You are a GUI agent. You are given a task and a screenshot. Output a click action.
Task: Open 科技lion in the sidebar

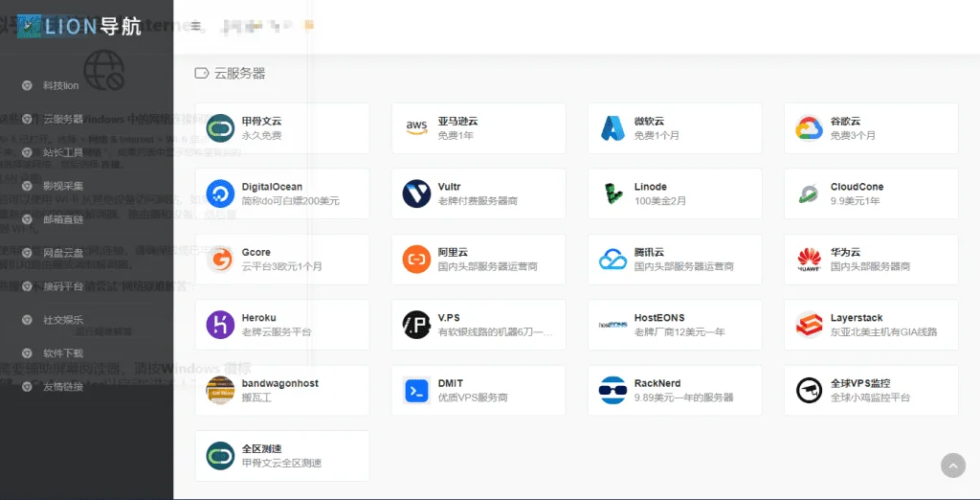[x=60, y=86]
